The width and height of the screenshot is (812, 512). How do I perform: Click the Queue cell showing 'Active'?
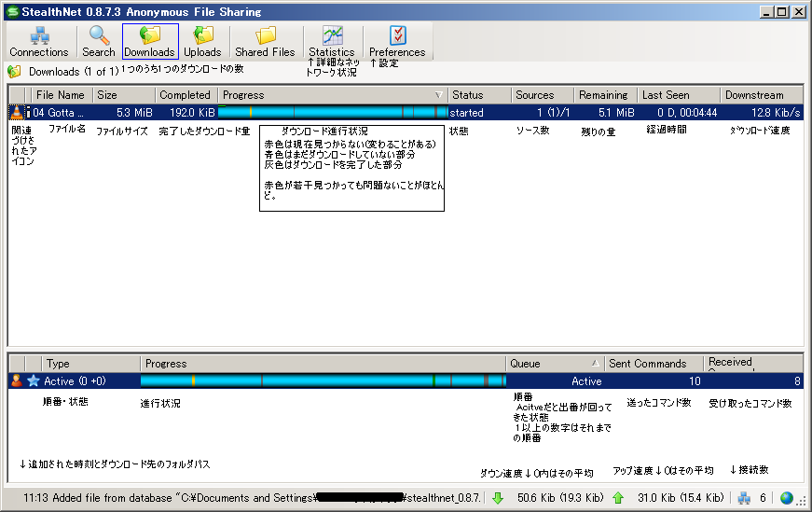[586, 381]
